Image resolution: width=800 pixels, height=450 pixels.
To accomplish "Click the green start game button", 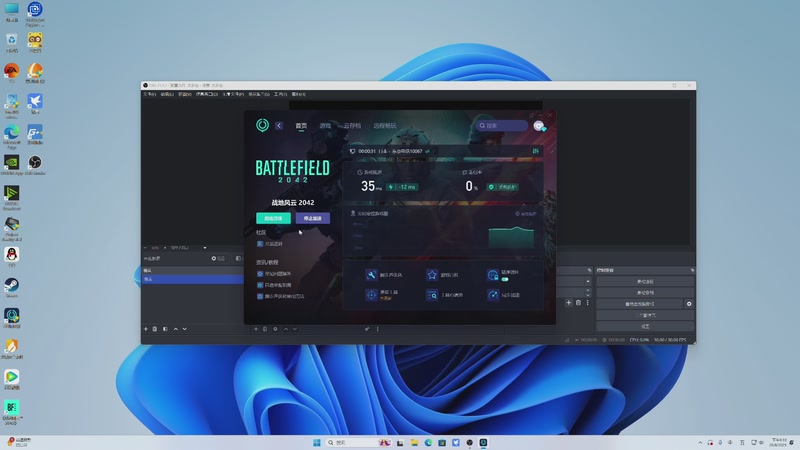I will (273, 218).
